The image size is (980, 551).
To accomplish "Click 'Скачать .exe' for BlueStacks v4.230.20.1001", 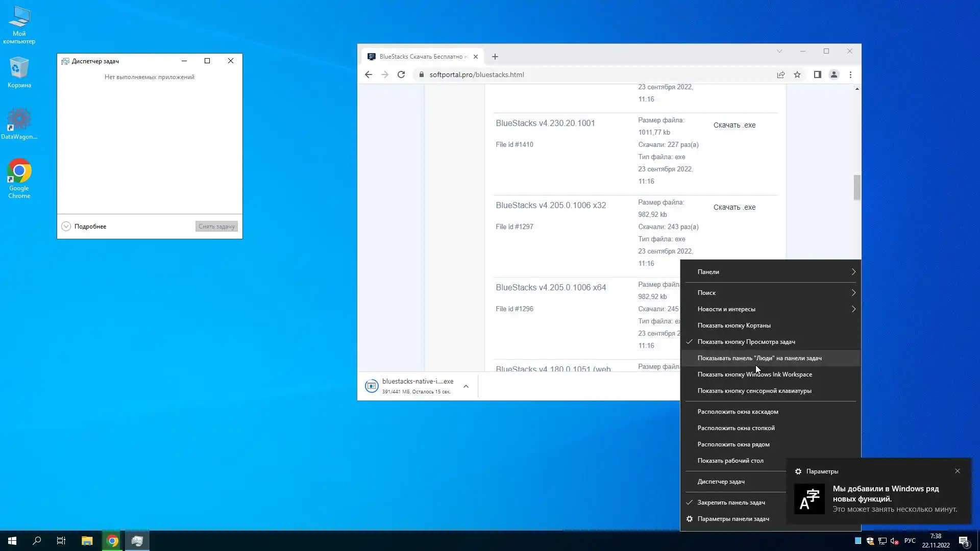I will 734,125.
